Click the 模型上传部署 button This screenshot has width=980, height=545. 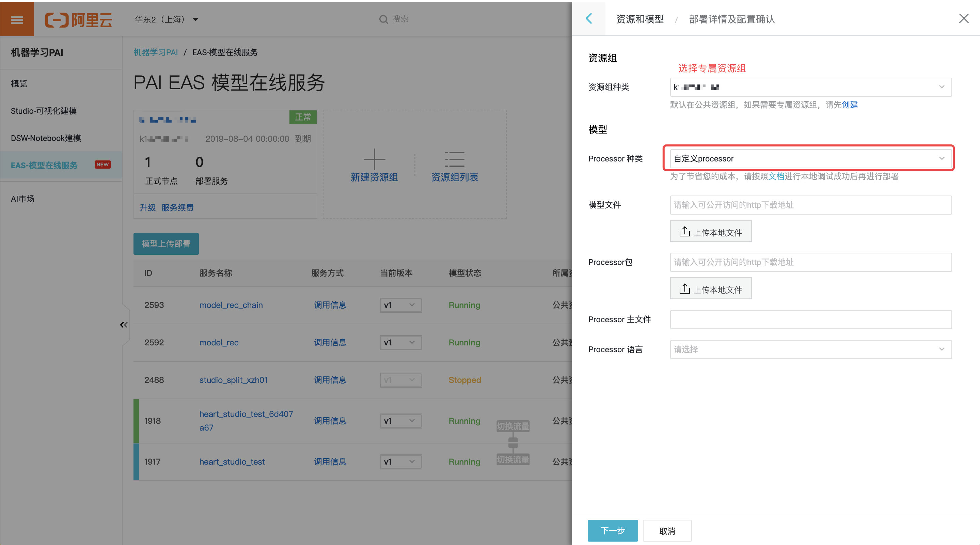(166, 244)
